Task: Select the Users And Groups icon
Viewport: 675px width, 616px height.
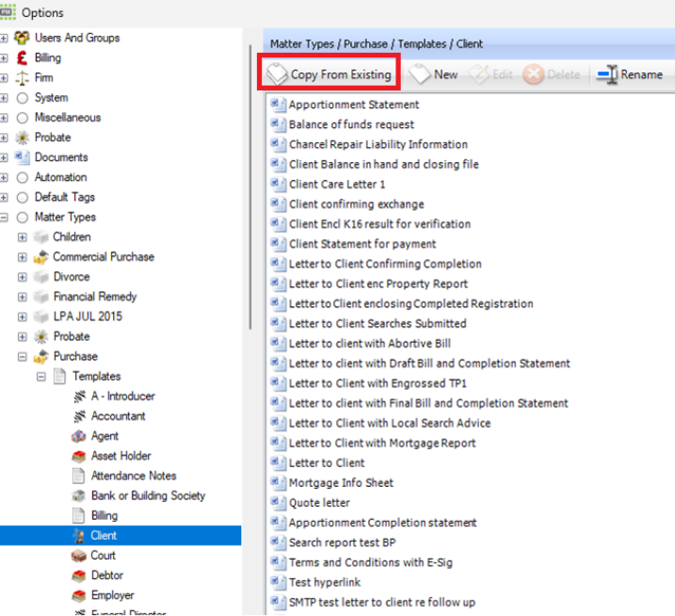Action: pyautogui.click(x=22, y=38)
